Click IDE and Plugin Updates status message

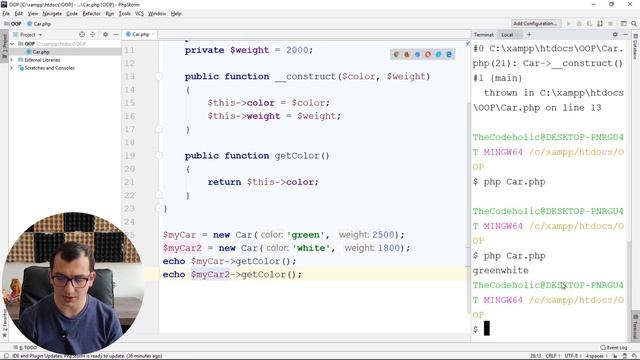(x=87, y=356)
